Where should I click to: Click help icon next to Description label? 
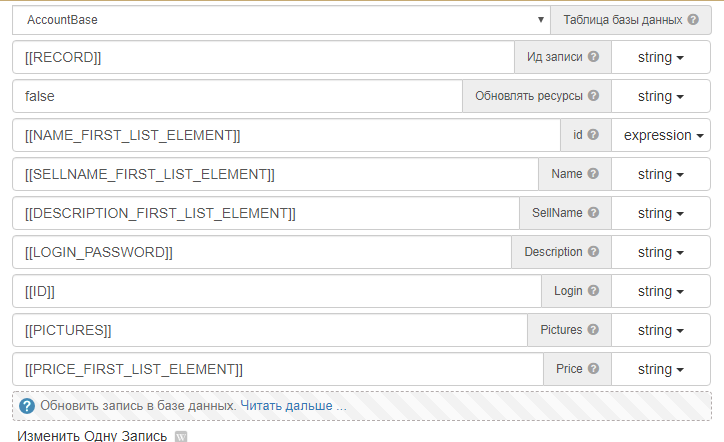[x=593, y=252]
